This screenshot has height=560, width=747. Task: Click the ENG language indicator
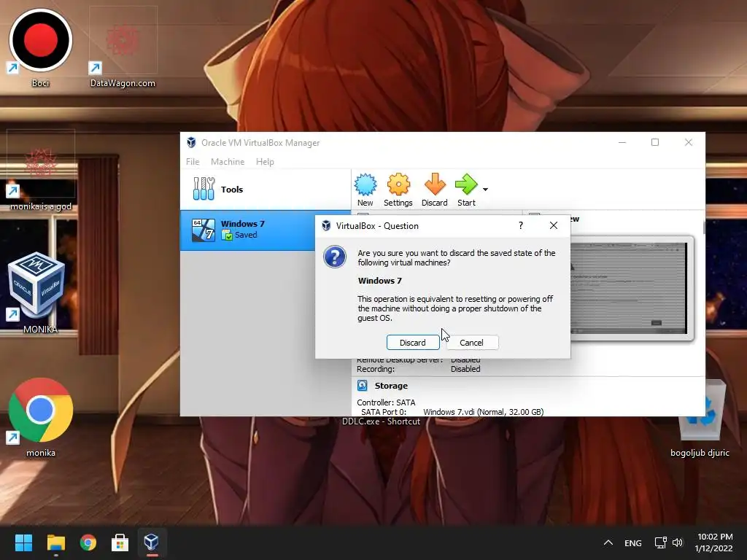click(632, 542)
